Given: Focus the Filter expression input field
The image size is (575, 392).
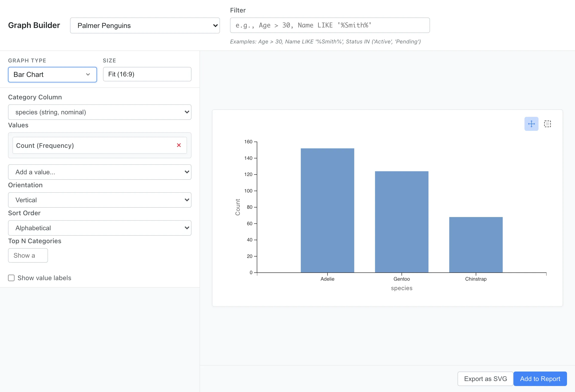Looking at the screenshot, I should (330, 25).
